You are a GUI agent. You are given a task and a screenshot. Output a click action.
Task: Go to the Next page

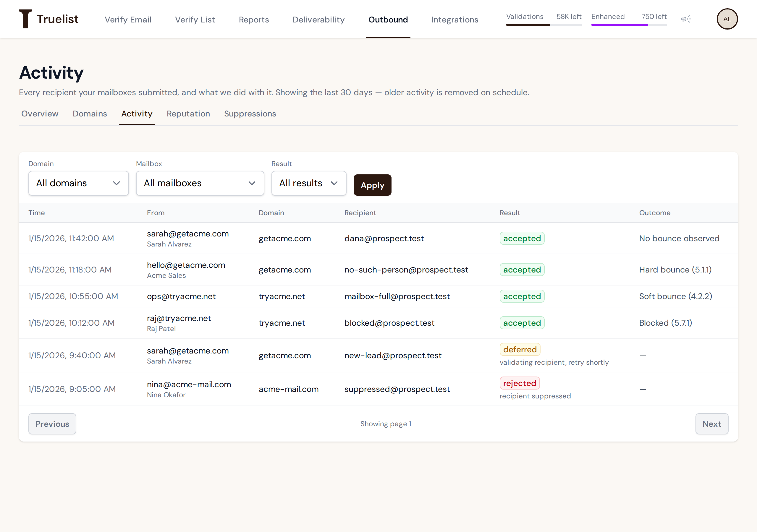(711, 424)
